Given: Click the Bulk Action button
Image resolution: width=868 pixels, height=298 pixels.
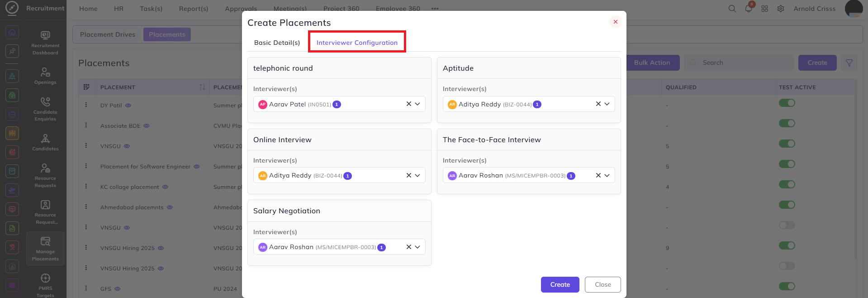Looking at the screenshot, I should 652,63.
